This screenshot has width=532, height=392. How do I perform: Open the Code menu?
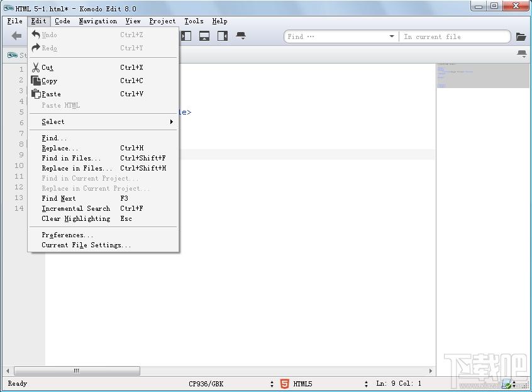point(62,21)
